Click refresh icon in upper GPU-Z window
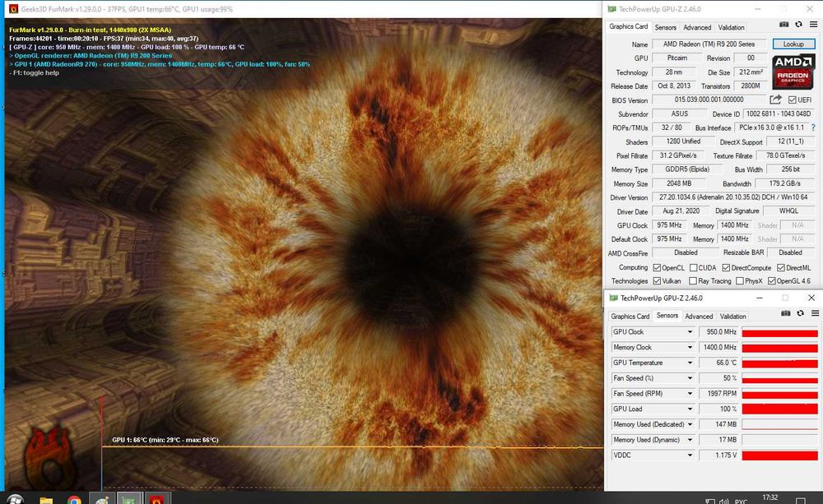This screenshot has height=504, width=823. click(798, 25)
